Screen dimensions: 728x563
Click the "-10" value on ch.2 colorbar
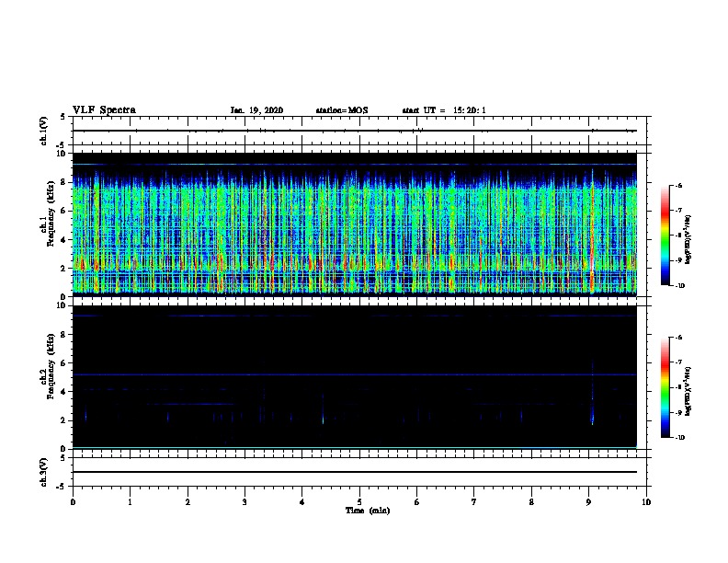[x=679, y=438]
